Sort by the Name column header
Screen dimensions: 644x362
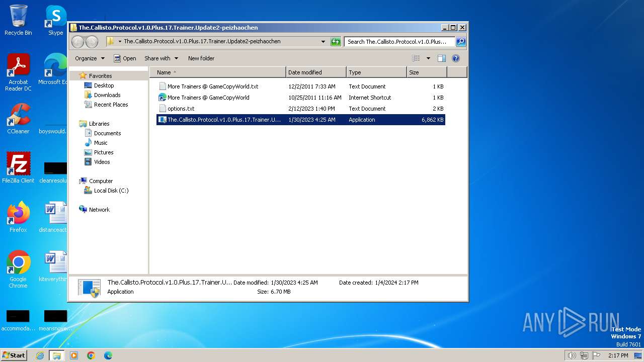[x=217, y=72]
